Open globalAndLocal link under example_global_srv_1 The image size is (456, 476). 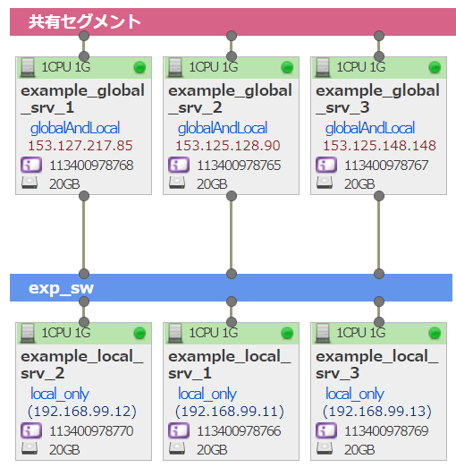[75, 128]
